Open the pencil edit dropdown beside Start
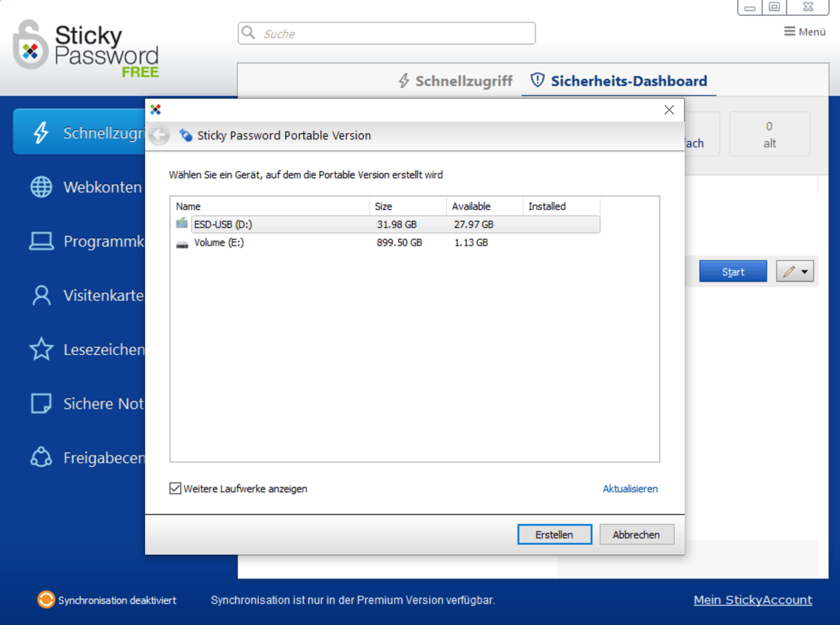The image size is (840, 625). 794,271
